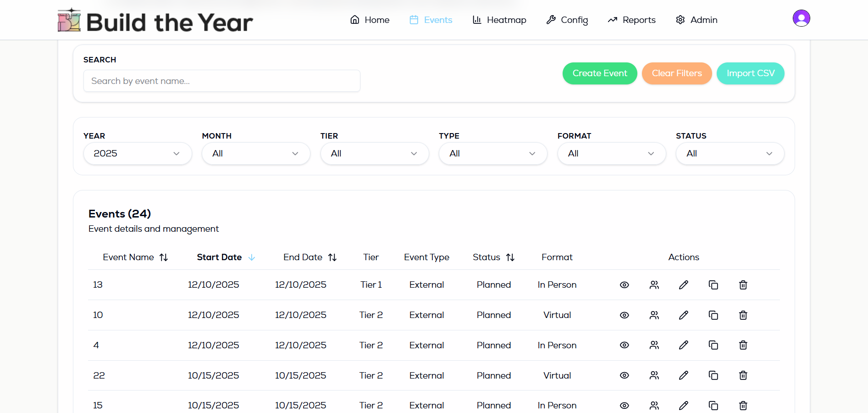
Task: Click the Events (24) heading
Action: [120, 214]
